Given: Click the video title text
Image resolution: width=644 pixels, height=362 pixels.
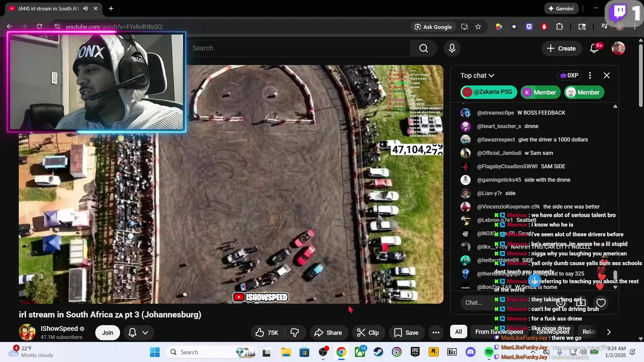Looking at the screenshot, I should tap(110, 315).
